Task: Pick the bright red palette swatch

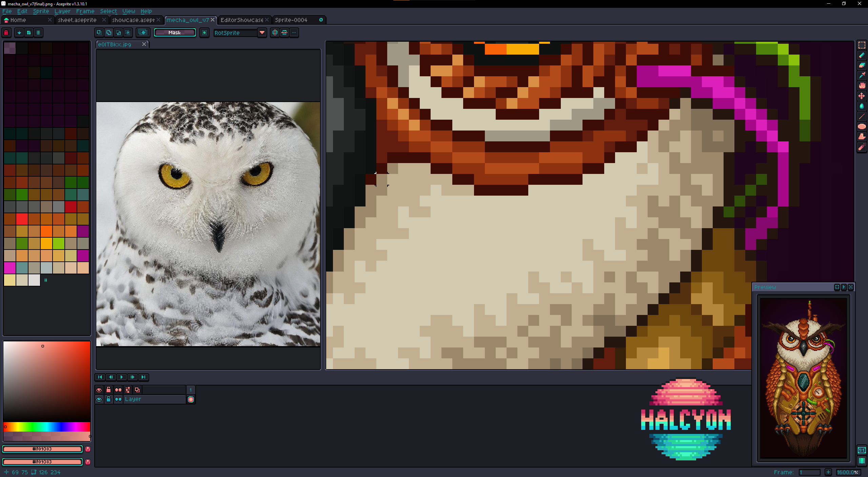Action: [22, 219]
